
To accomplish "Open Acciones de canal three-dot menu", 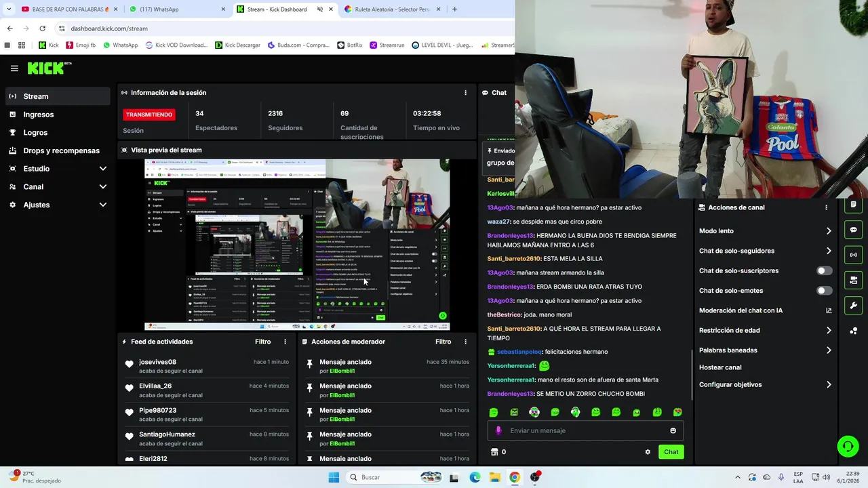I will (826, 208).
